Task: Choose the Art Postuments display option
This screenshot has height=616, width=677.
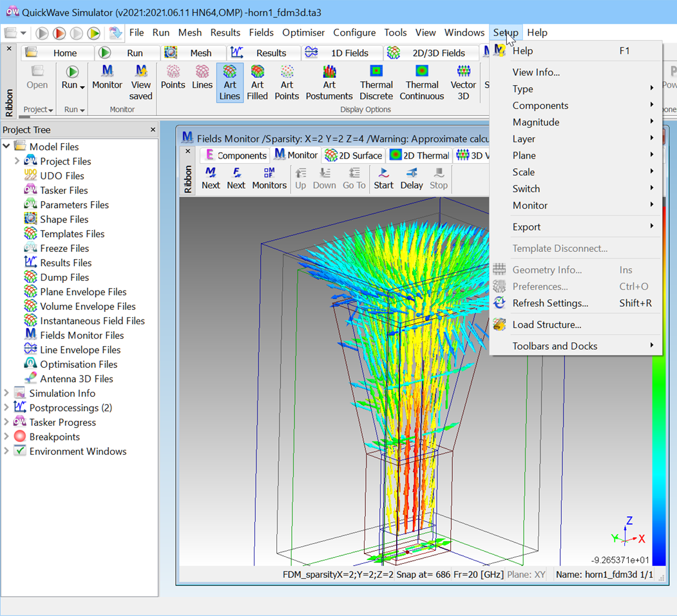Action: [329, 82]
